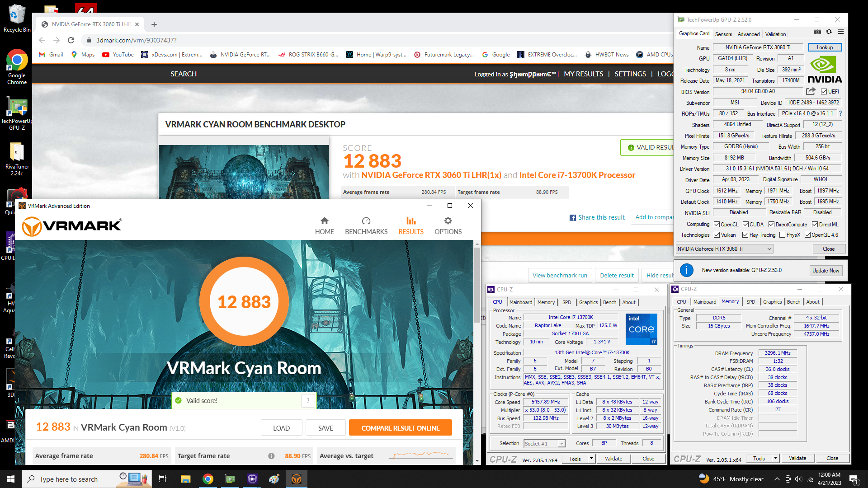The height and width of the screenshot is (488, 868).
Task: Toggle DirectCompute checkbox
Action: [x=771, y=225]
